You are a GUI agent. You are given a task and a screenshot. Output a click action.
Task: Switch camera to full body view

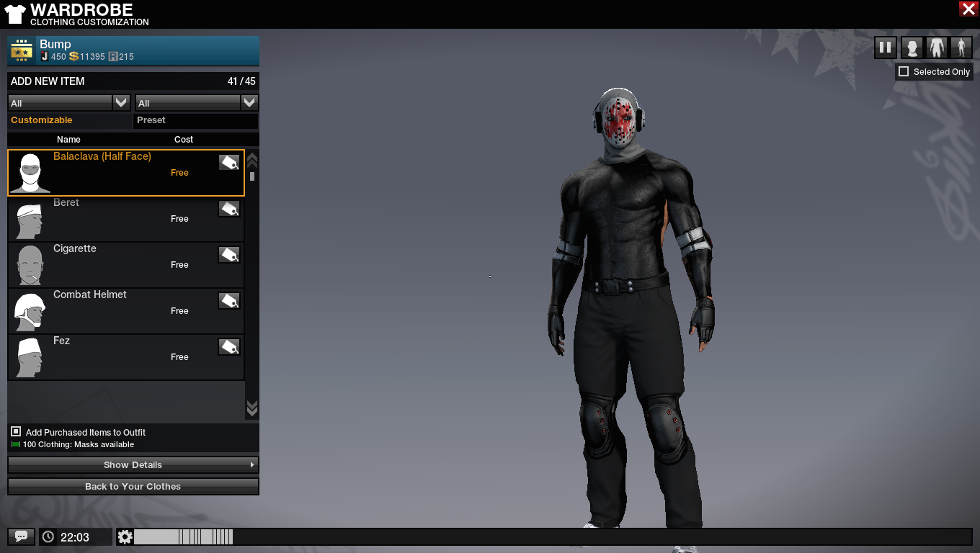click(961, 48)
